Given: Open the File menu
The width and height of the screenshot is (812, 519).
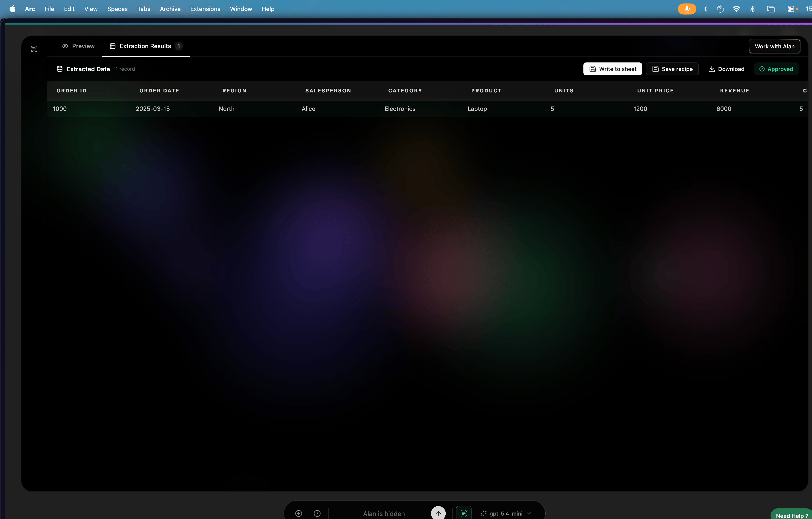Looking at the screenshot, I should (49, 9).
